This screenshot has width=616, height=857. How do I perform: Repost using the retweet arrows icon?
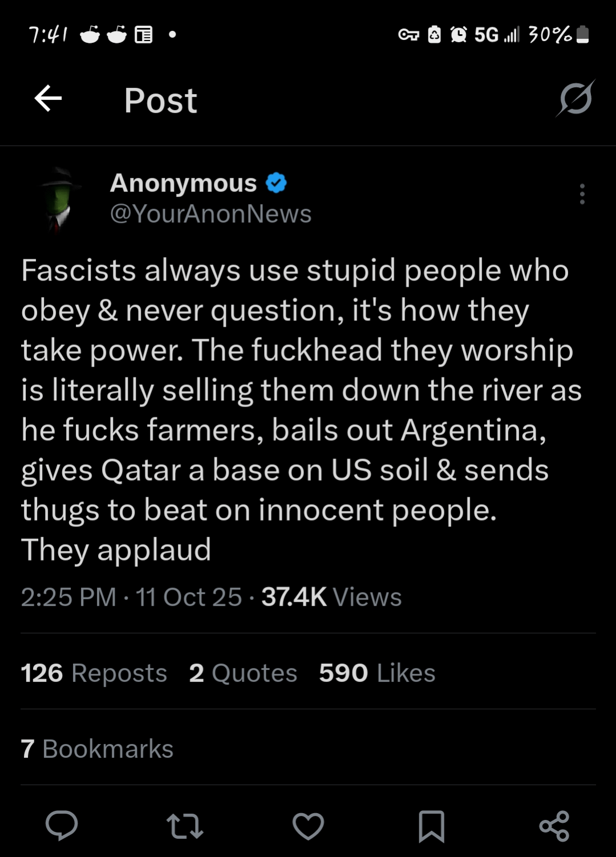coord(184,826)
